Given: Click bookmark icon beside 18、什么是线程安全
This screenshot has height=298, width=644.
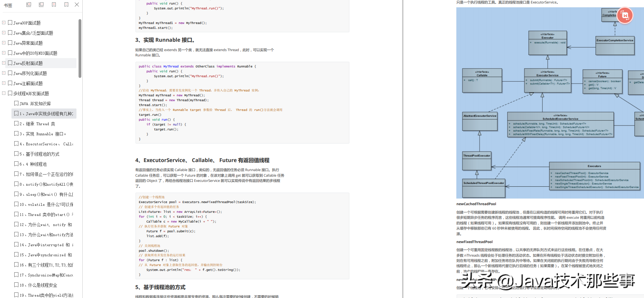Looking at the screenshot, I should (x=16, y=285).
